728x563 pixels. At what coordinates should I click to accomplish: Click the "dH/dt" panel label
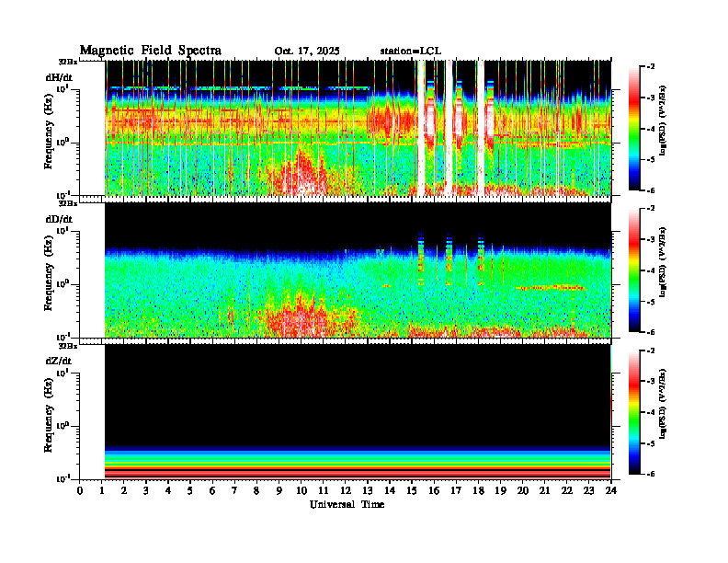pyautogui.click(x=59, y=77)
